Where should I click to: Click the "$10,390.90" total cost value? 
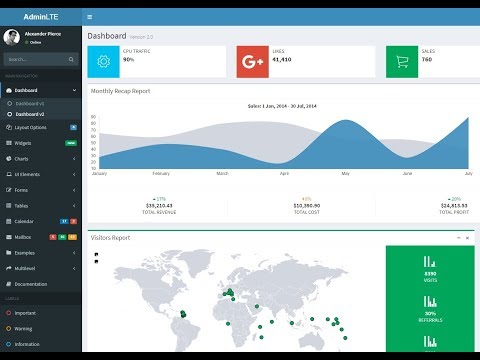307,206
